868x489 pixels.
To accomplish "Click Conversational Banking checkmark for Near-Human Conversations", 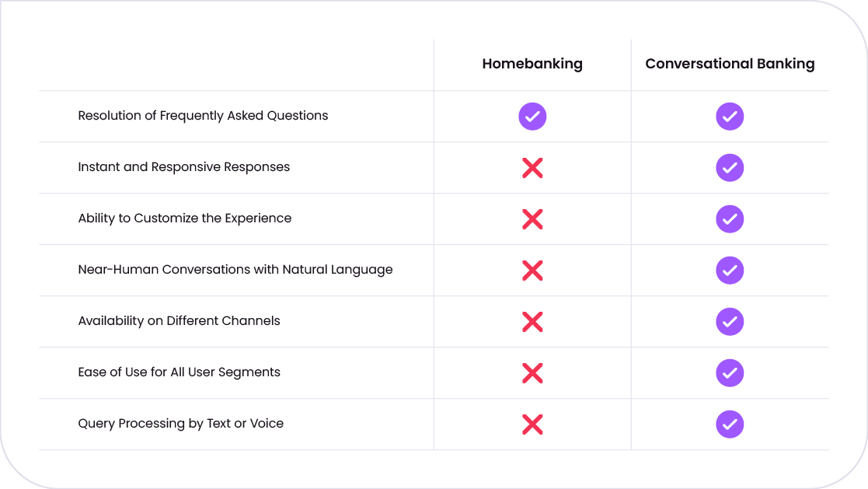I will pos(730,271).
